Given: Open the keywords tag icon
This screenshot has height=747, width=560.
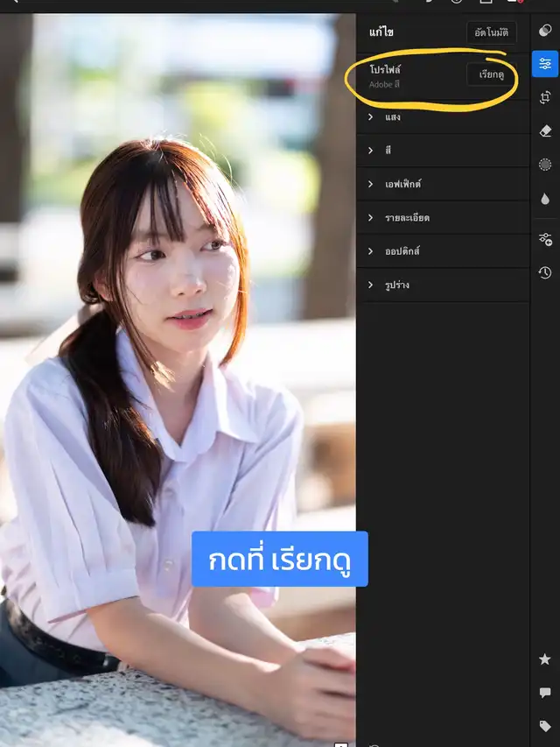Looking at the screenshot, I should pos(545,726).
